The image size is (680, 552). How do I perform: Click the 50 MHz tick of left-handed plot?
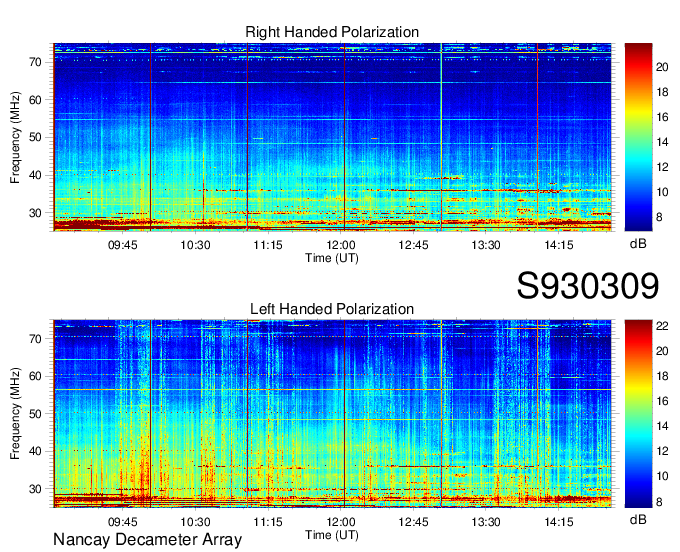(36, 414)
